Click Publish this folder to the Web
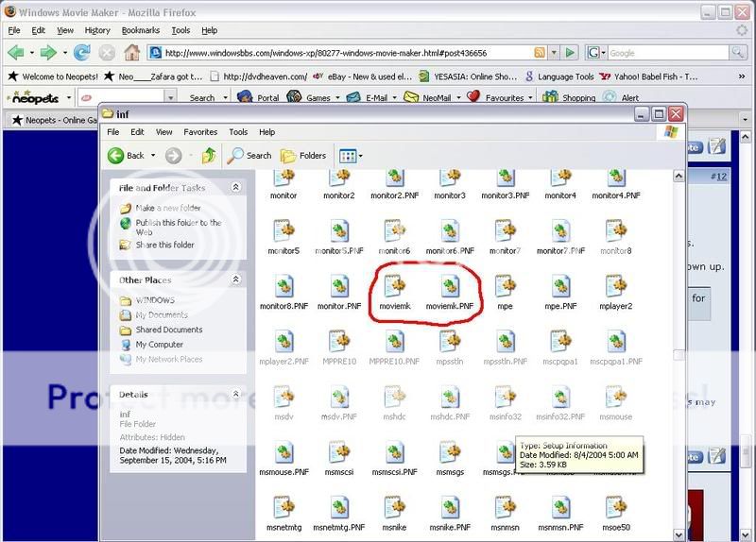 [179, 228]
